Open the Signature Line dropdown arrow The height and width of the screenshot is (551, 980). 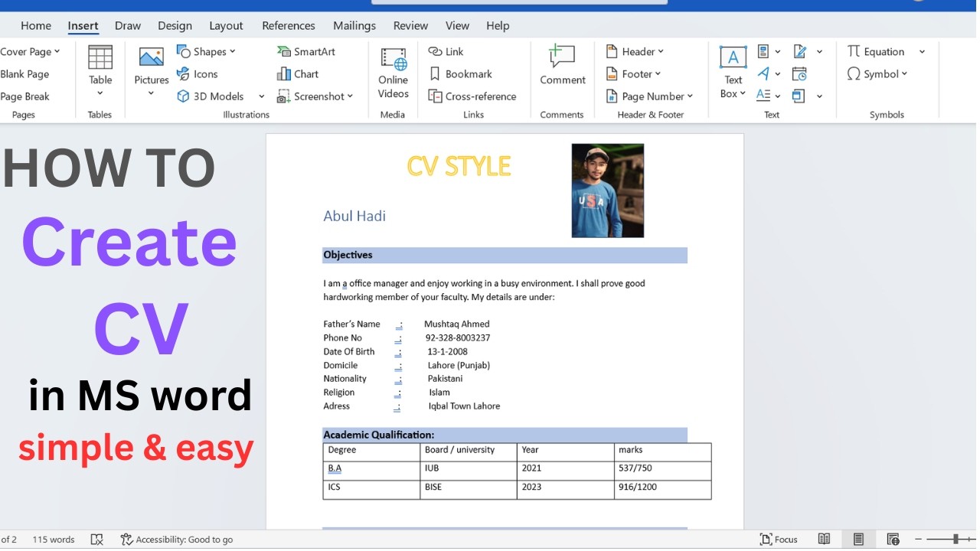click(819, 51)
